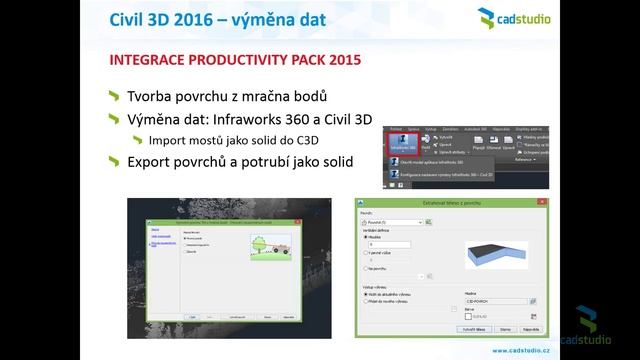Click Nápověda in point cloud wizard

[289, 317]
